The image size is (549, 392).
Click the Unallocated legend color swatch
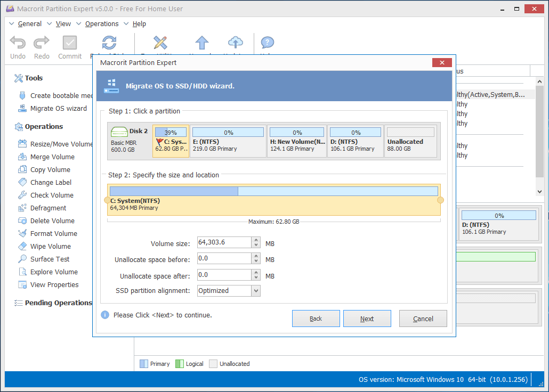click(213, 364)
